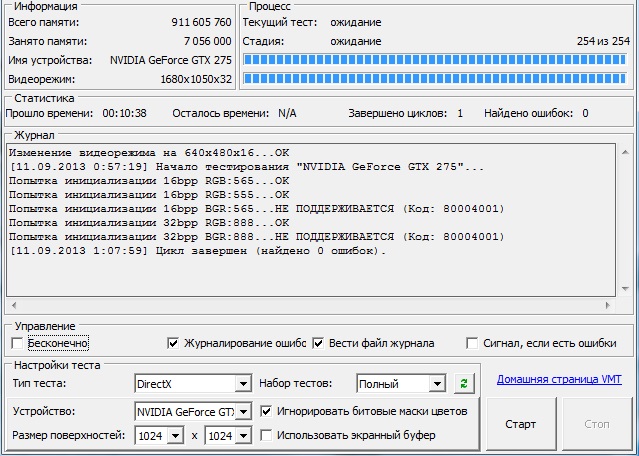Image resolution: width=639 pixels, height=456 pixels.
Task: Click log scrollbar up arrow
Action: click(625, 152)
